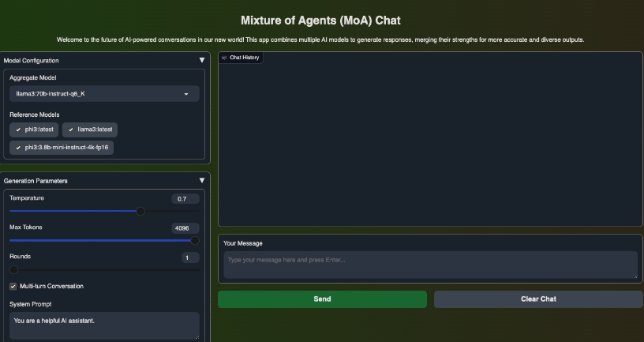Click the System Prompt resize handle
The image size is (644, 342).
(196, 336)
